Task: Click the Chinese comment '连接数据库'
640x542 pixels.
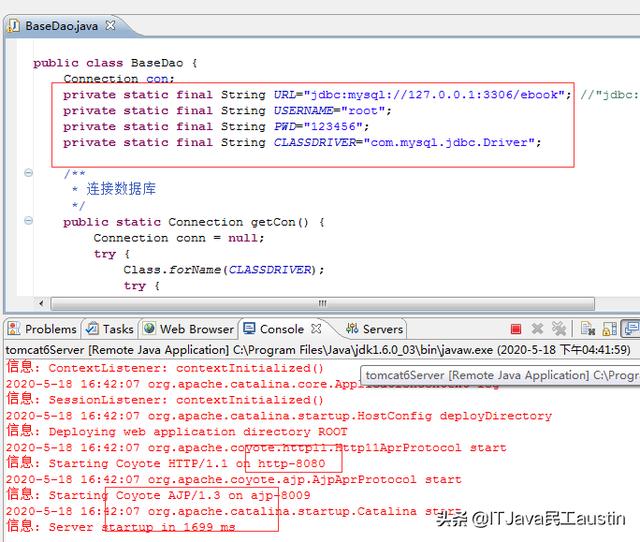Action: pos(121,189)
